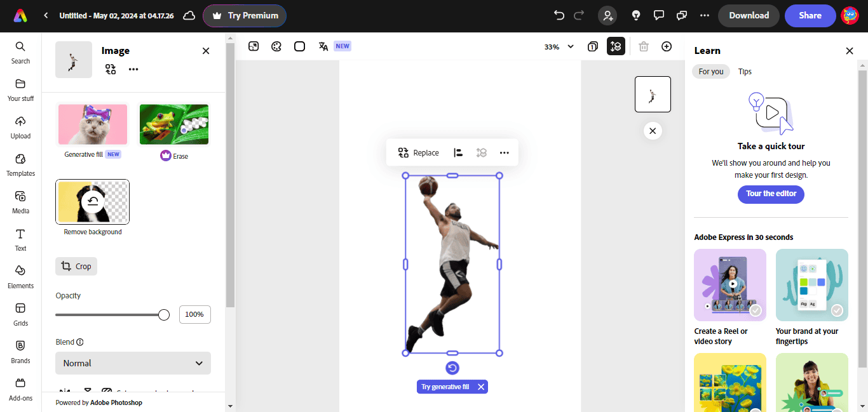Screen dimensions: 868x412
Task: Switch to the For you tab
Action: coord(711,71)
